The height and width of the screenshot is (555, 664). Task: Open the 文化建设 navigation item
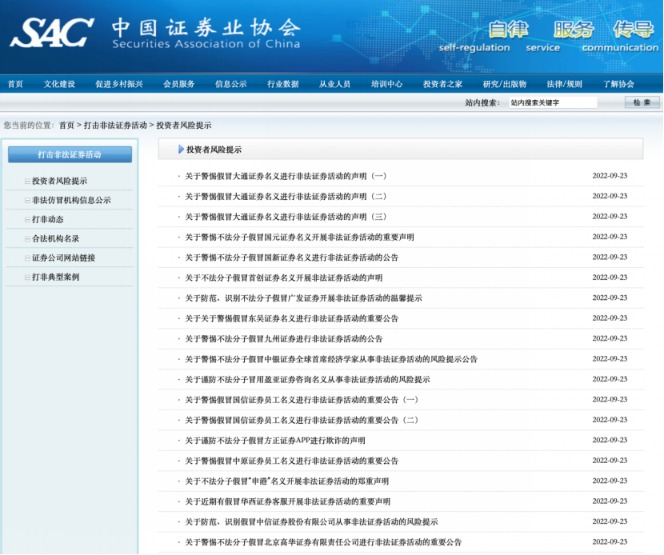click(x=59, y=84)
